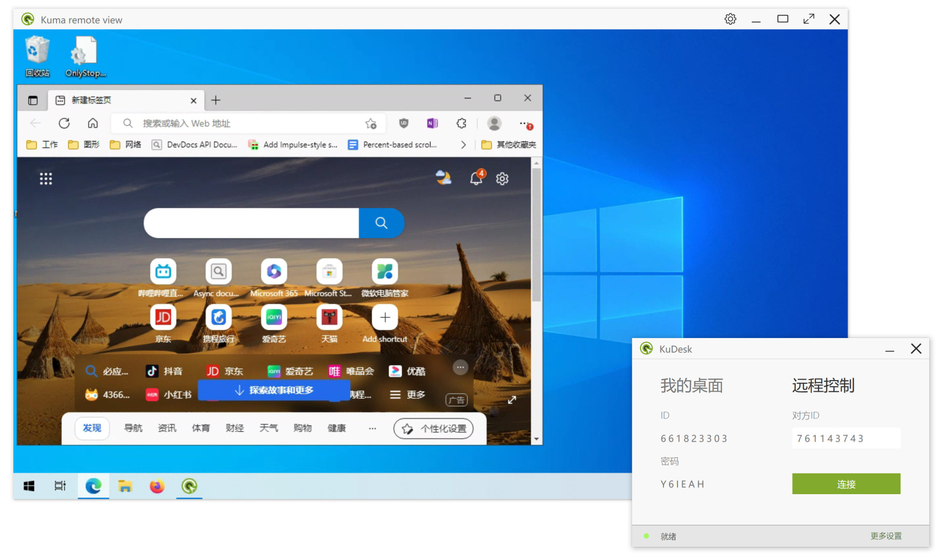942x560 pixels.
Task: Open the apps grid launcher
Action: (46, 179)
